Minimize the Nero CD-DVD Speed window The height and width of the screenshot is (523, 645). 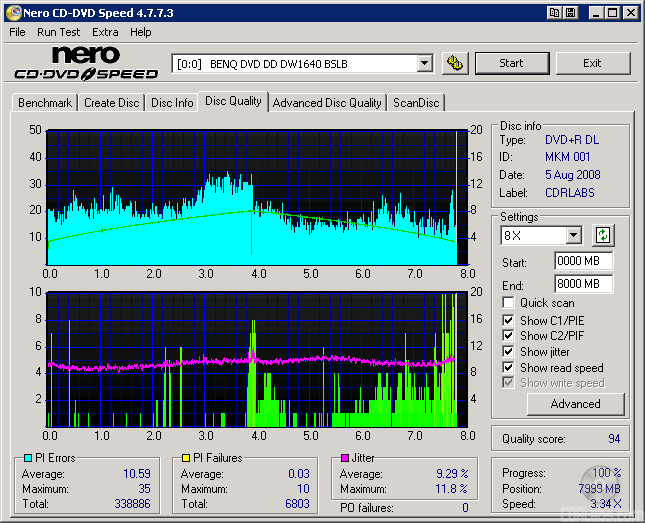[595, 13]
